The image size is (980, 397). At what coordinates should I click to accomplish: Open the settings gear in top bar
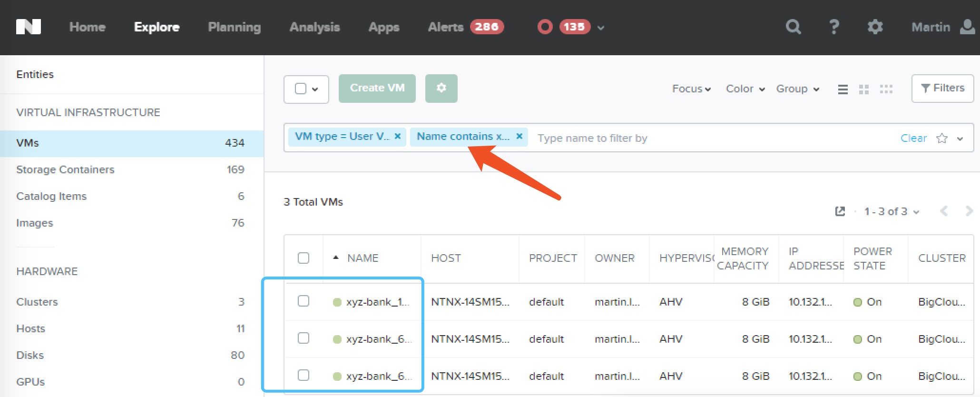875,27
